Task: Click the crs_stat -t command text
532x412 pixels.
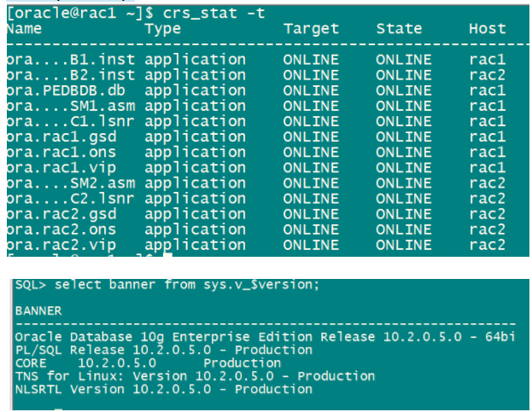Action: [x=213, y=13]
